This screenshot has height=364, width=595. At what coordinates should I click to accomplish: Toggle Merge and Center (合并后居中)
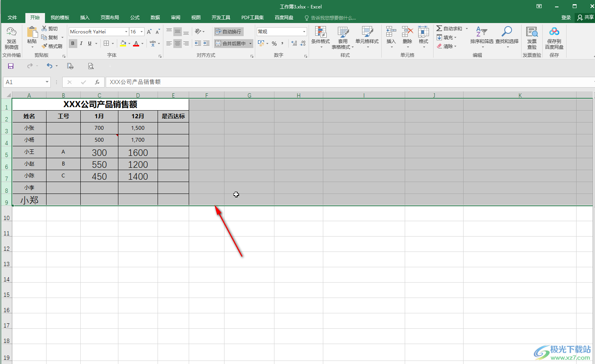pos(231,43)
